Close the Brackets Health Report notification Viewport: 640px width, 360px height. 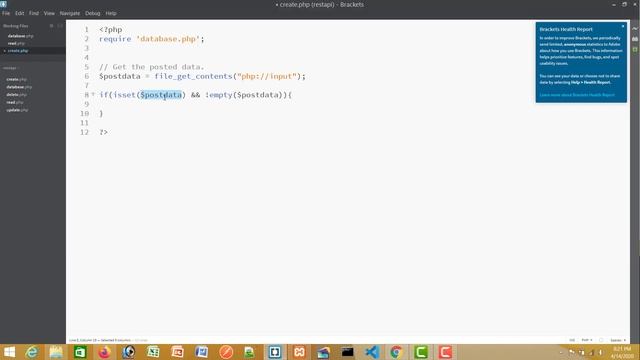(623, 26)
